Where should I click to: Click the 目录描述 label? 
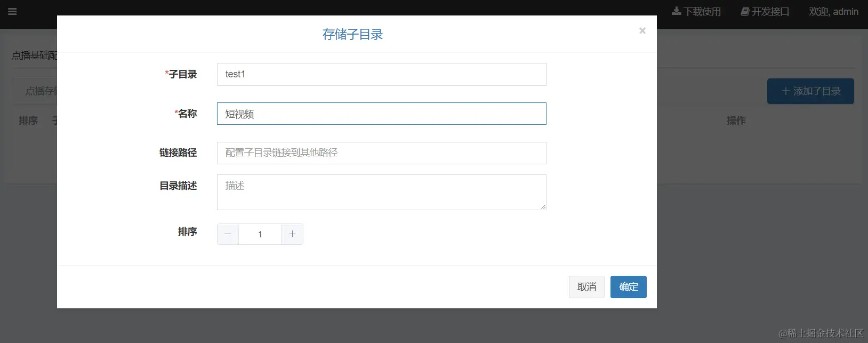pyautogui.click(x=178, y=186)
